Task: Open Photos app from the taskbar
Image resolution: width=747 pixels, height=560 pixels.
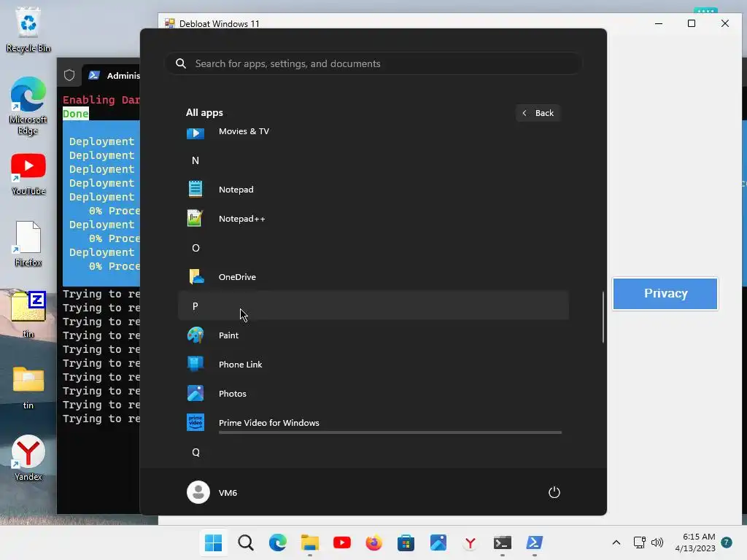Action: pyautogui.click(x=438, y=542)
